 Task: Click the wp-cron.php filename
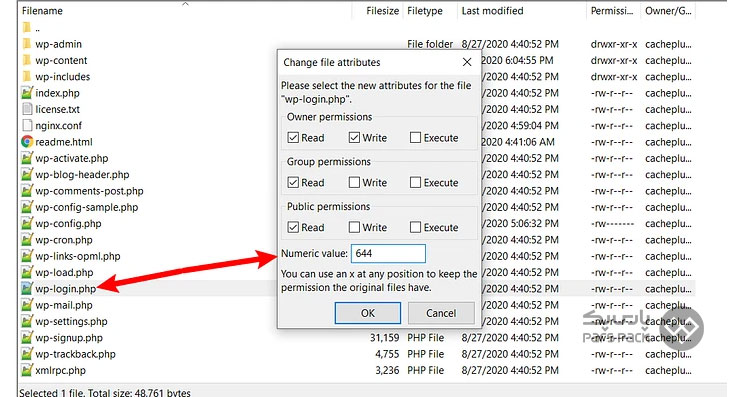[x=64, y=240]
